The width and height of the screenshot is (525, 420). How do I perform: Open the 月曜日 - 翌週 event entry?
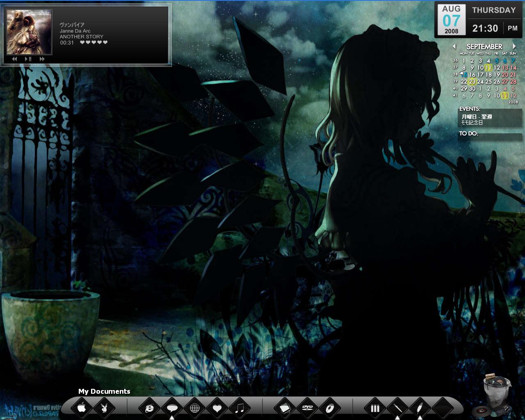pyautogui.click(x=477, y=117)
